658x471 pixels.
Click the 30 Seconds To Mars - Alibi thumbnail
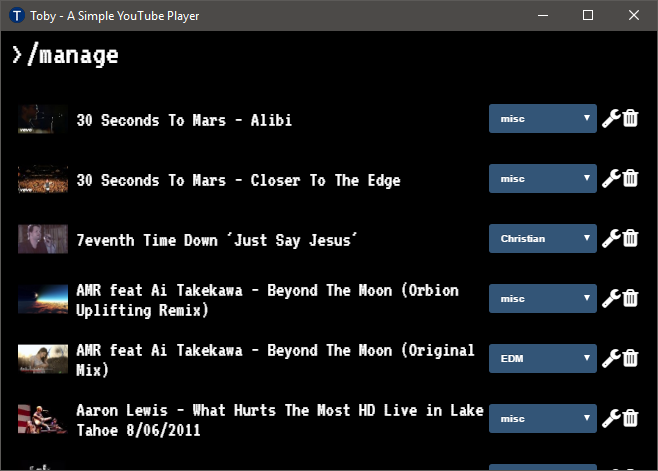pyautogui.click(x=43, y=119)
